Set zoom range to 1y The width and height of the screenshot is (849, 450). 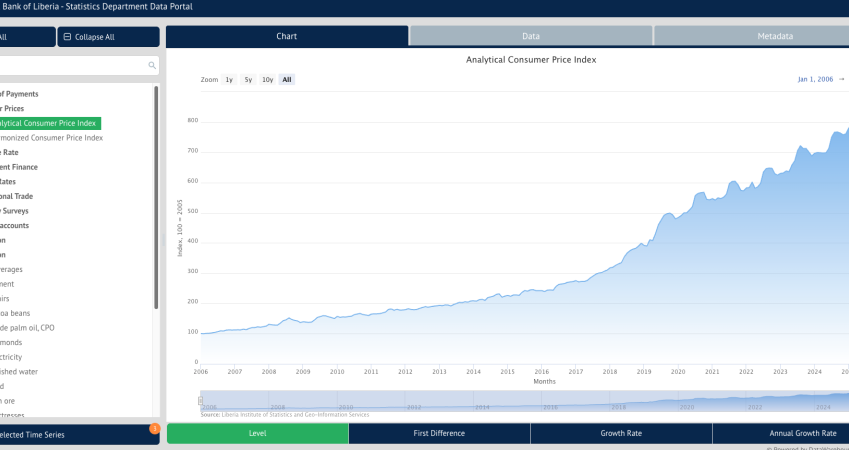pos(229,80)
